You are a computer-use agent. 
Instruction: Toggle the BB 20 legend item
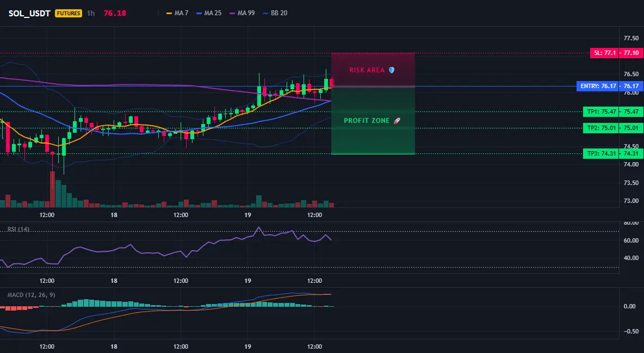pos(275,13)
